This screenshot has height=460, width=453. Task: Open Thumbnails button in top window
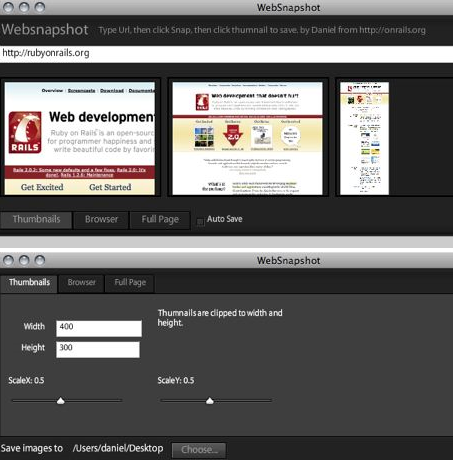pyautogui.click(x=36, y=220)
